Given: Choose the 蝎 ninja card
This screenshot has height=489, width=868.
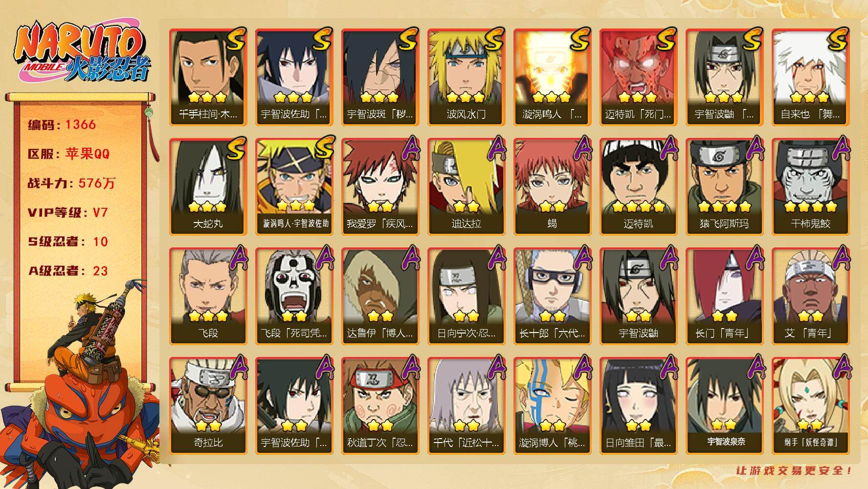Looking at the screenshot, I should (552, 187).
